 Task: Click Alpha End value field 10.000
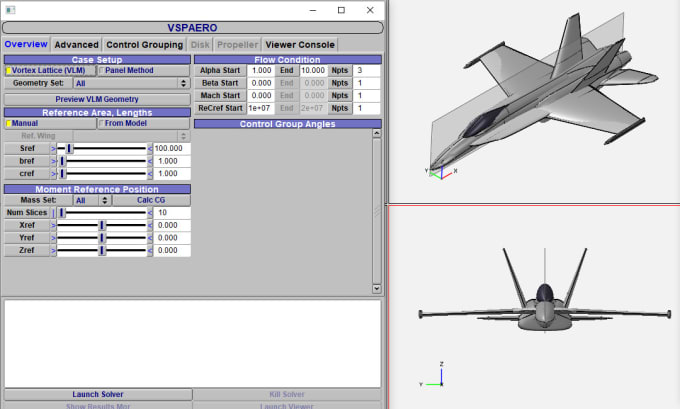pyautogui.click(x=313, y=70)
